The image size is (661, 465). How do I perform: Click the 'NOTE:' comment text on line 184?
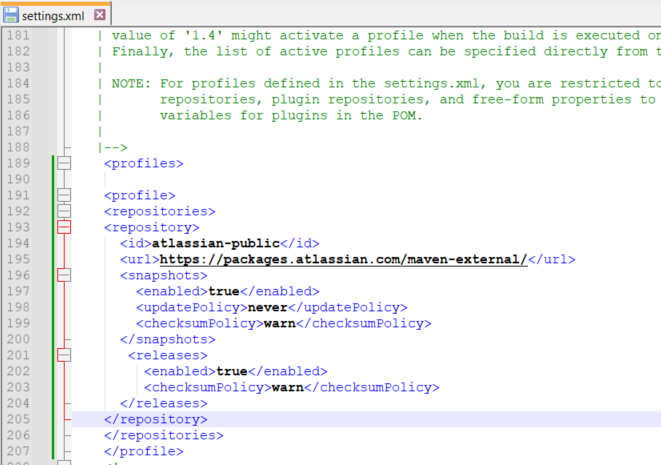pyautogui.click(x=131, y=83)
